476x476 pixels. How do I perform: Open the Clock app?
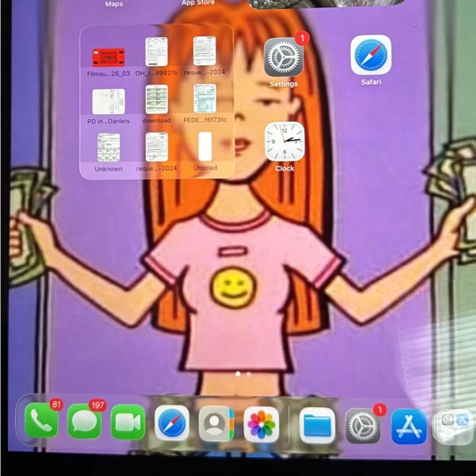coord(285,141)
